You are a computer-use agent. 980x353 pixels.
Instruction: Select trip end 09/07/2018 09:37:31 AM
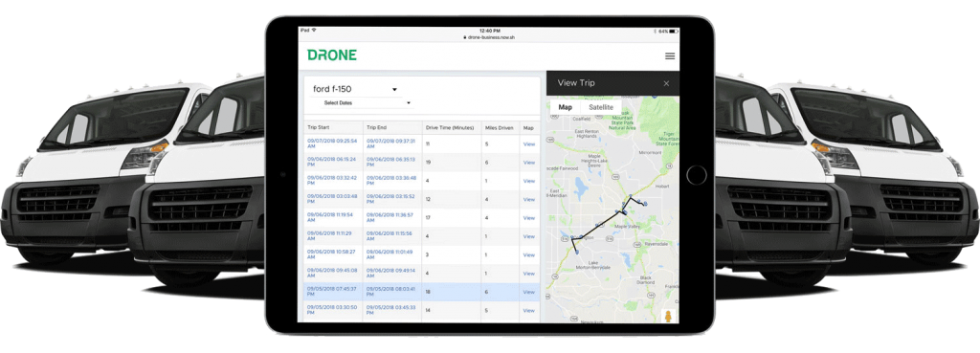tap(391, 143)
